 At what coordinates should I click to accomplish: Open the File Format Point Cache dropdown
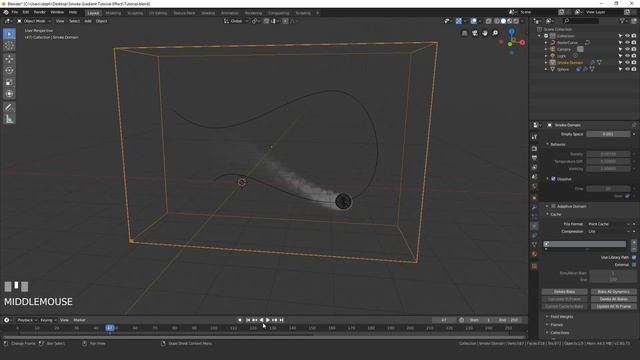click(609, 224)
